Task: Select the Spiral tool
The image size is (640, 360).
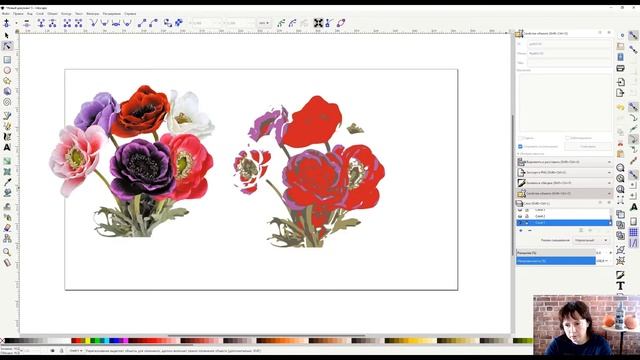Action: point(7,102)
